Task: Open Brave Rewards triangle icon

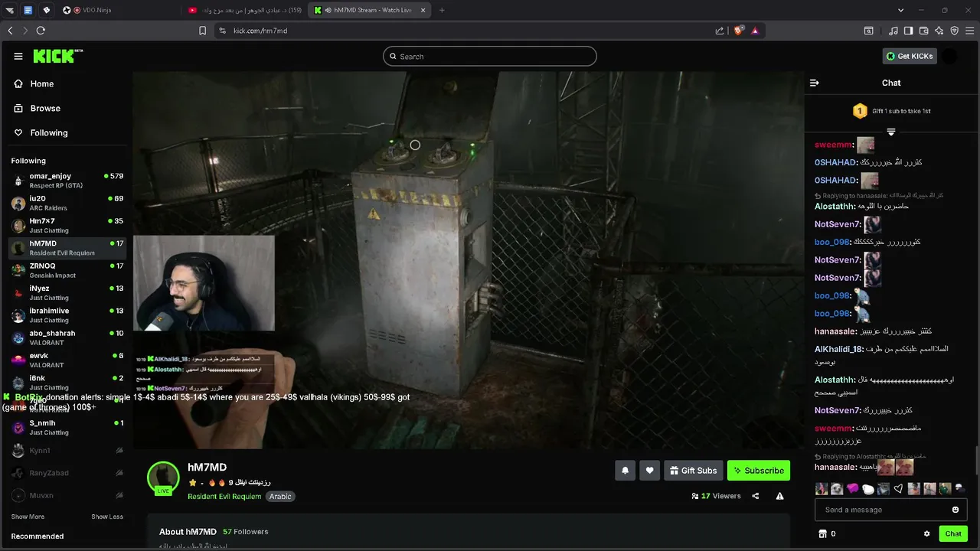Action: coord(755,31)
